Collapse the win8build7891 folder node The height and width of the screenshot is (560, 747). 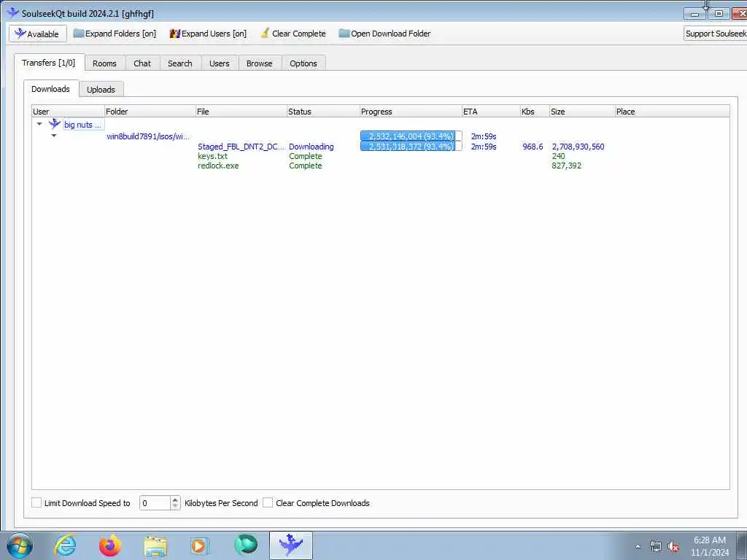click(54, 136)
